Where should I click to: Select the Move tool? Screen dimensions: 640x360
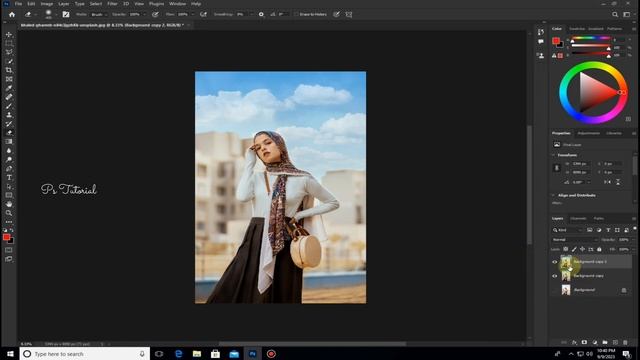9,35
